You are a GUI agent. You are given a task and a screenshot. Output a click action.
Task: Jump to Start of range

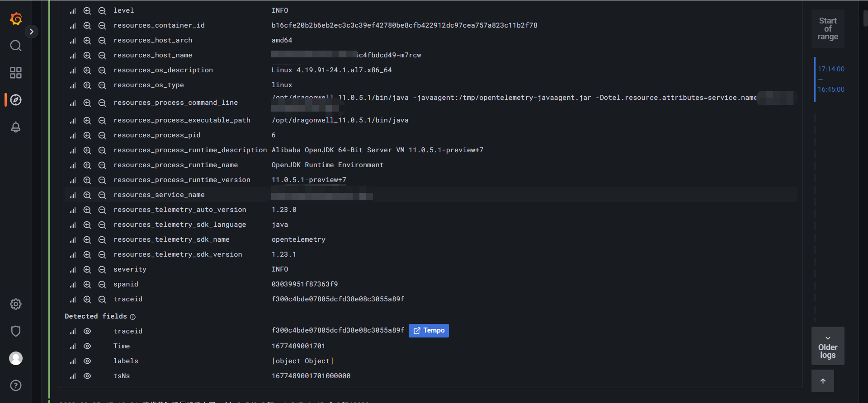point(828,29)
